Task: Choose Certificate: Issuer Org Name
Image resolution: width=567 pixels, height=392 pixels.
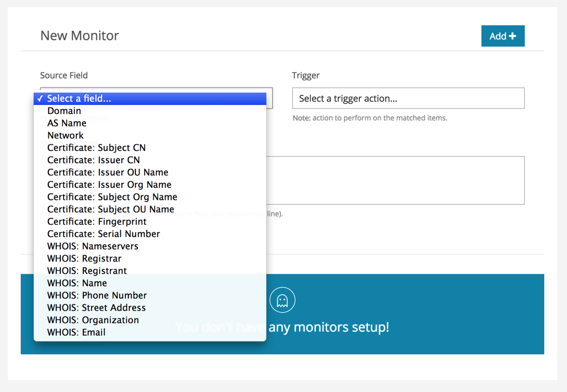Action: pyautogui.click(x=150, y=185)
